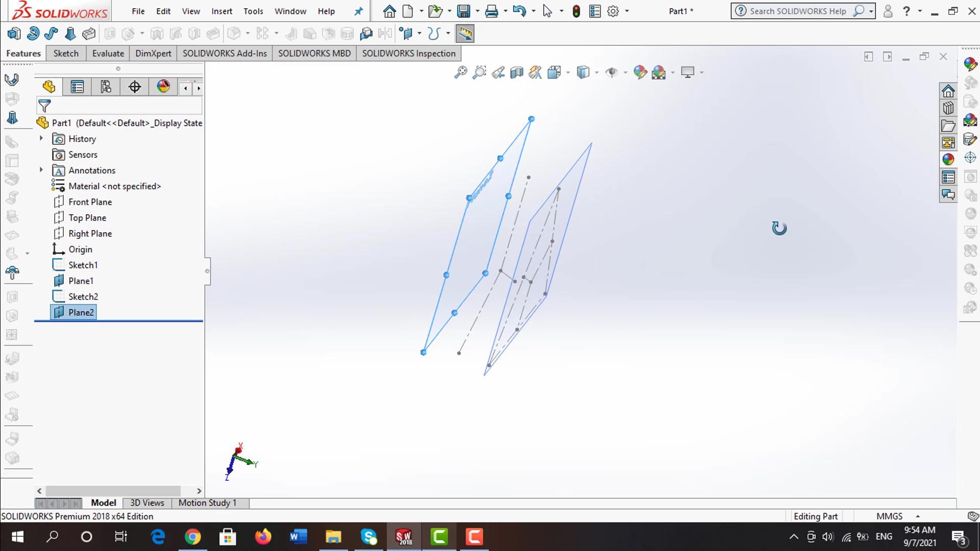Click the Zoom to Fit magnifier icon
The height and width of the screenshot is (551, 980).
pyautogui.click(x=460, y=72)
